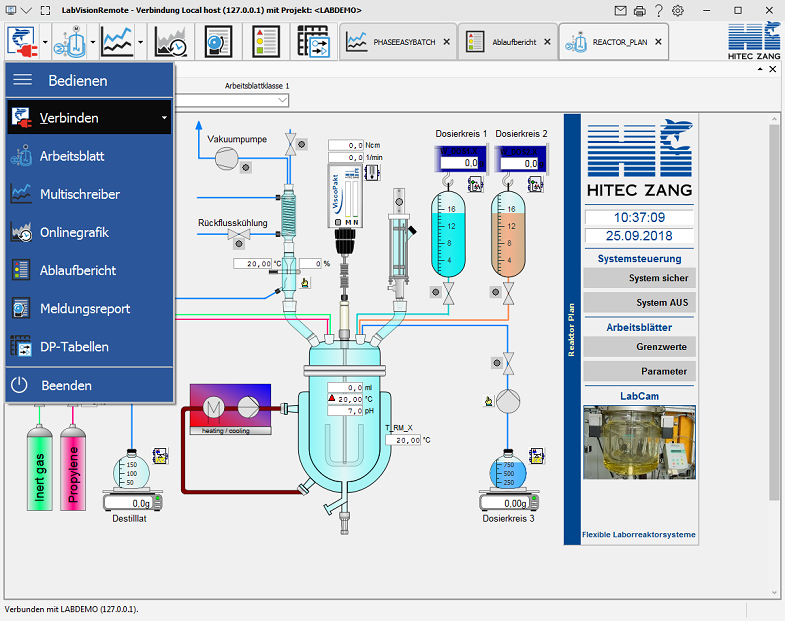Screen dimensions: 785x621
Task: Click the Multischreiber chart toolbar icon
Action: [x=117, y=42]
